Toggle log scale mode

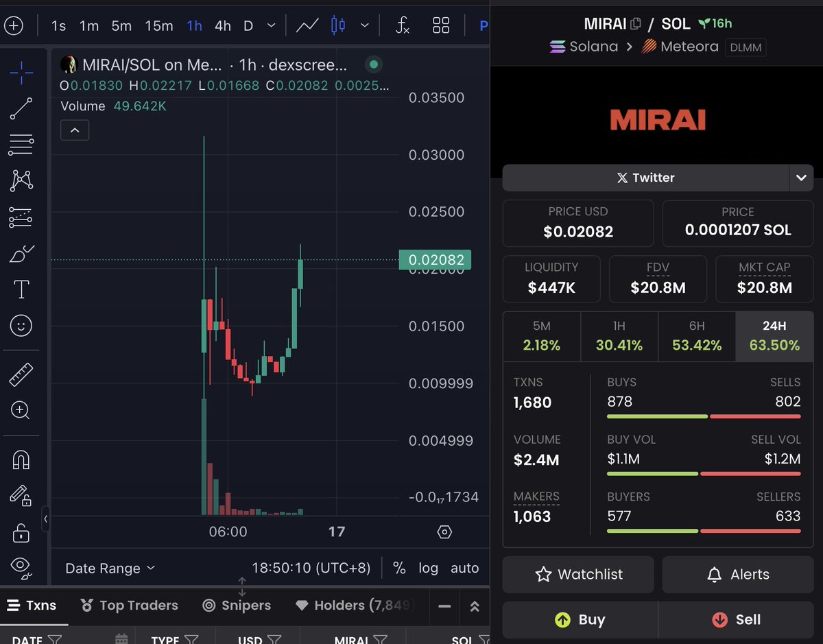tap(429, 568)
